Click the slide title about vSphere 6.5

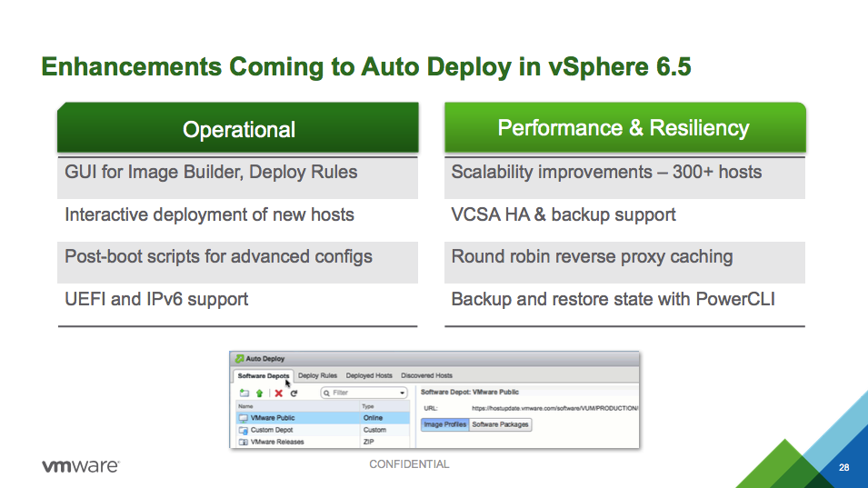click(366, 67)
